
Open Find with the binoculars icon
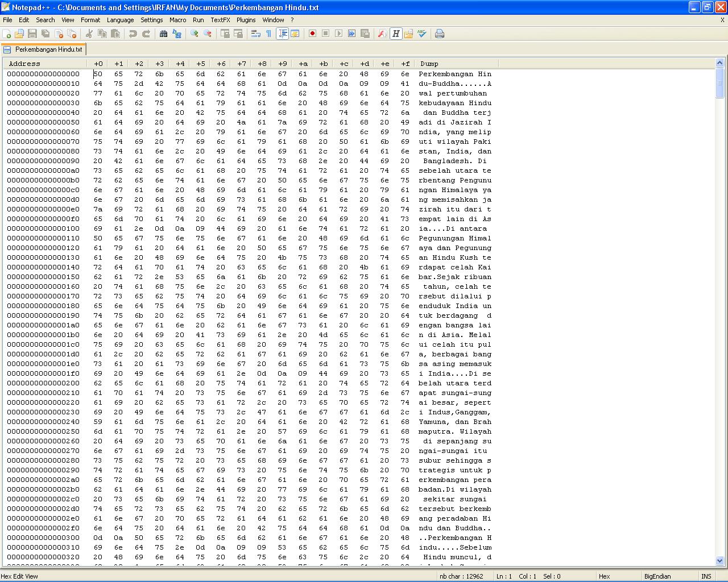pyautogui.click(x=163, y=34)
